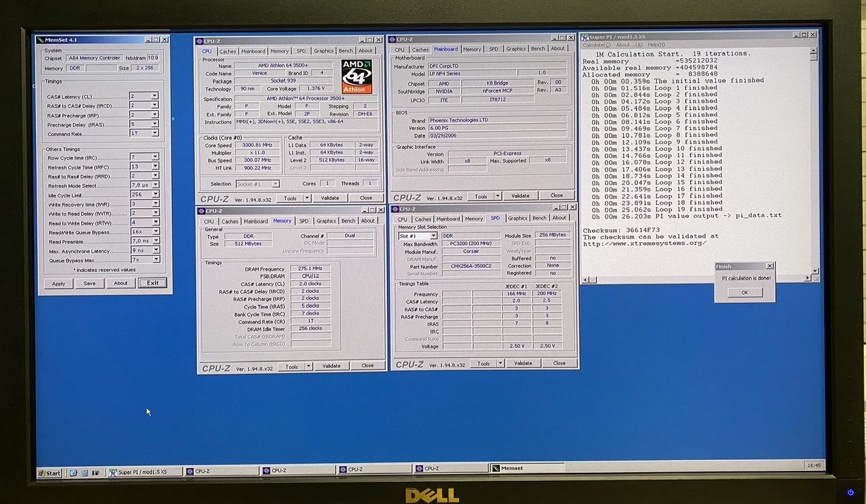
Task: Open the Queue Bypass Max dropdown
Action: click(155, 259)
